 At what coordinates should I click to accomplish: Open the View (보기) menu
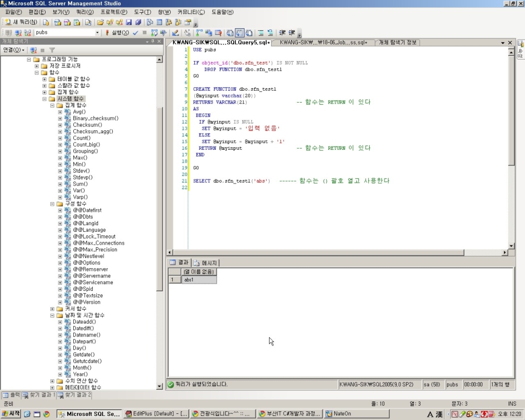click(60, 12)
